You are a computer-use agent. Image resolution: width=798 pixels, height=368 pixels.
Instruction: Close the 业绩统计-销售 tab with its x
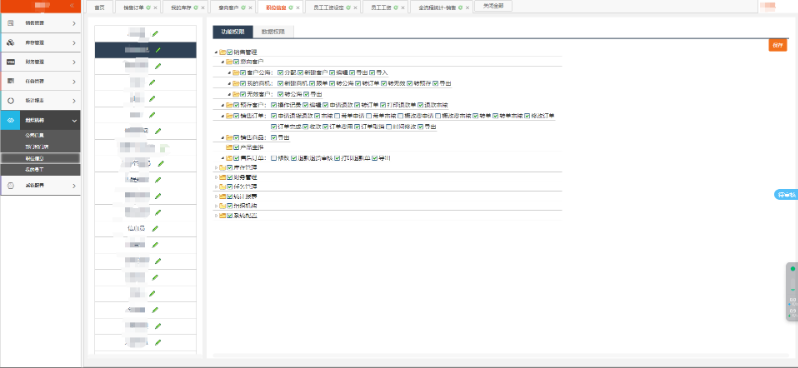pos(467,8)
